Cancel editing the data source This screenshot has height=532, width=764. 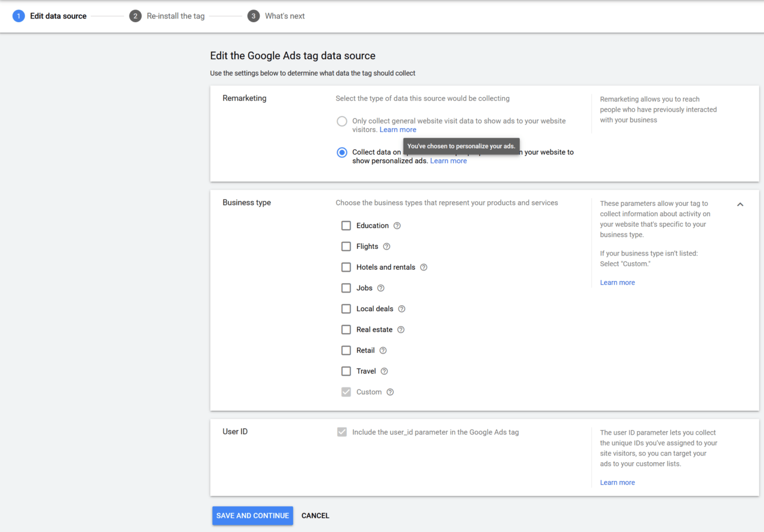point(315,515)
